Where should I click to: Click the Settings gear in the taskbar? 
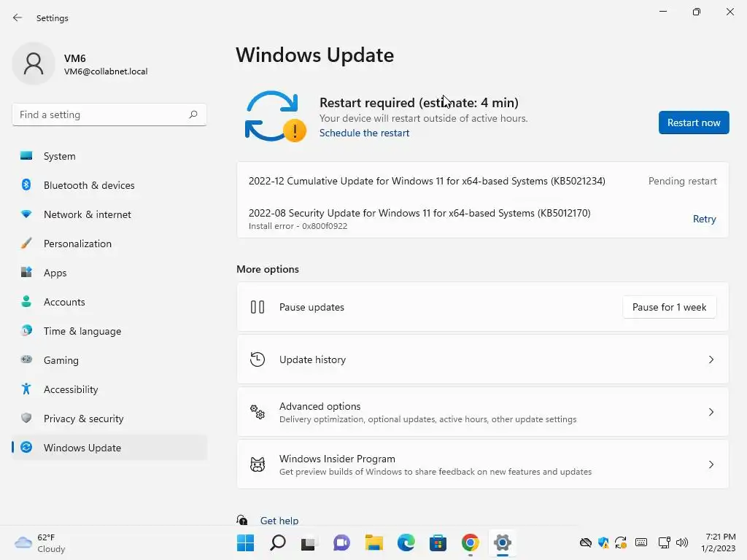coord(502,542)
